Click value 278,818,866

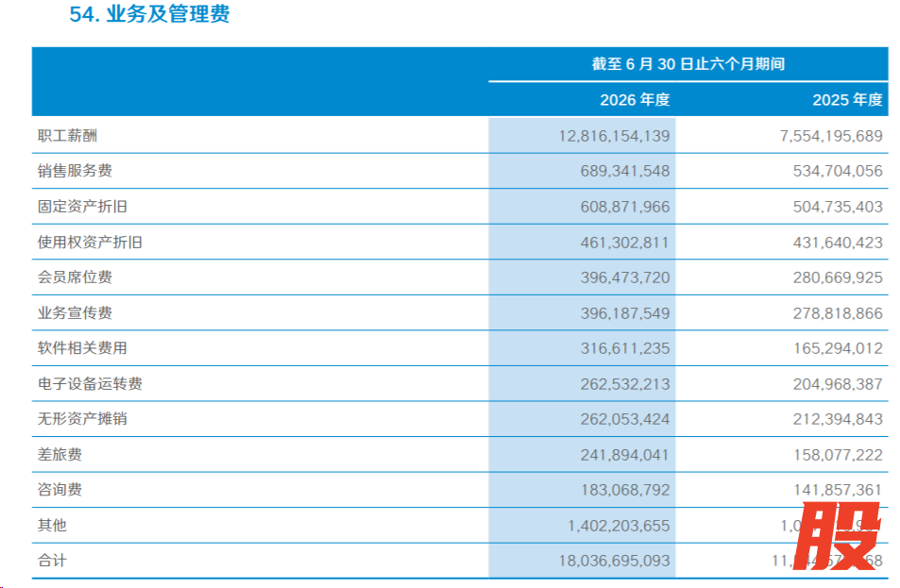point(838,313)
